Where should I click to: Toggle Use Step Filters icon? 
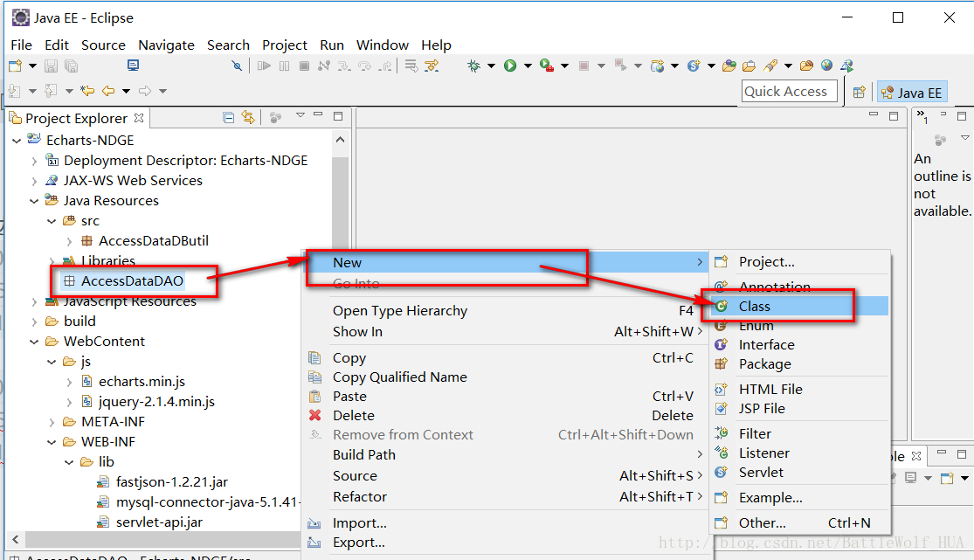(x=432, y=66)
